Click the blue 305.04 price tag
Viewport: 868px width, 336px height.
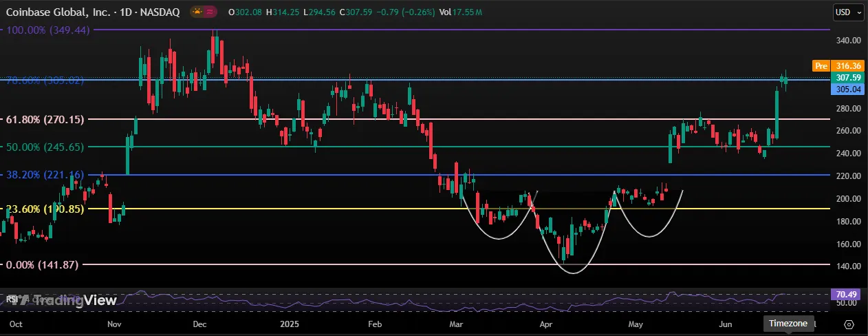tap(845, 89)
